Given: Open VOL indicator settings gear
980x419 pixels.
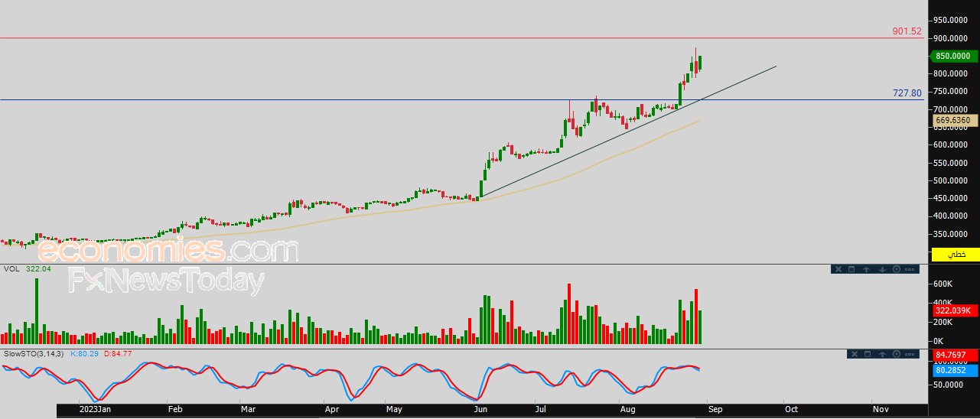Looking at the screenshot, I should [897, 269].
